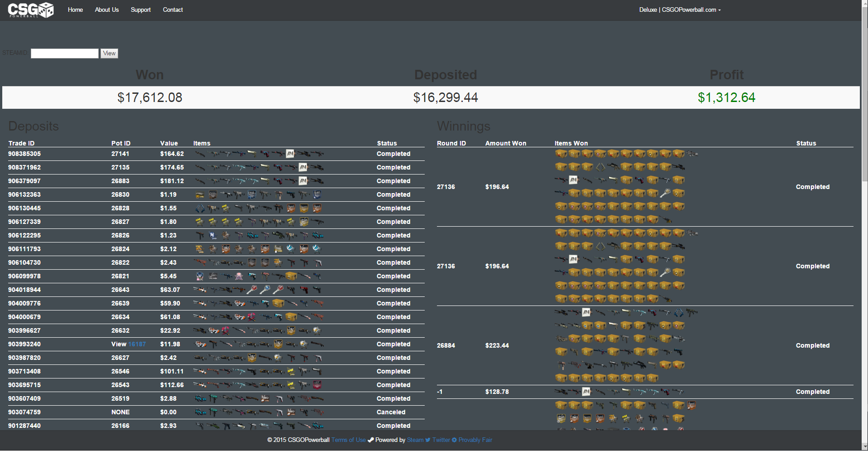Click first weapon case icon in top winnings row
The height and width of the screenshot is (451, 868).
[561, 154]
